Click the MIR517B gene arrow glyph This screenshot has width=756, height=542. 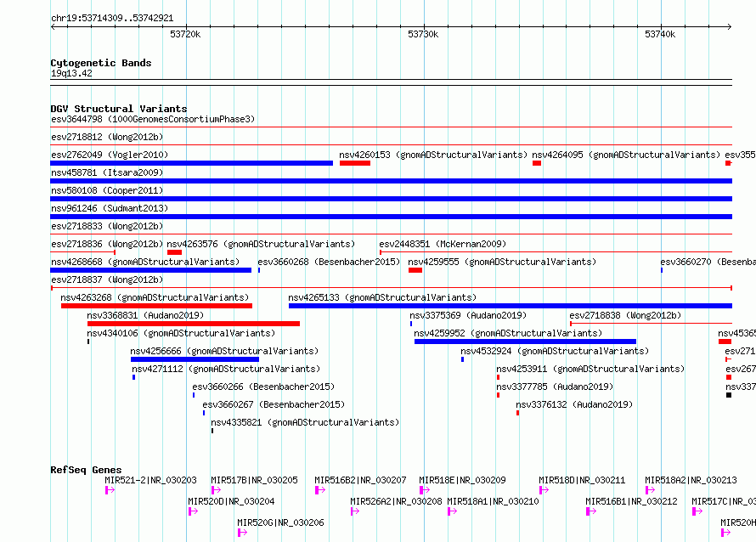tap(216, 490)
